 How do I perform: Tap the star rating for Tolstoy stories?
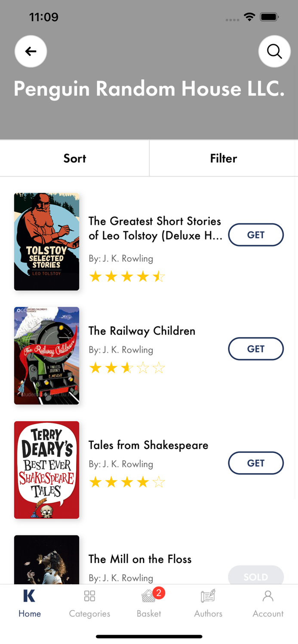[x=127, y=276]
